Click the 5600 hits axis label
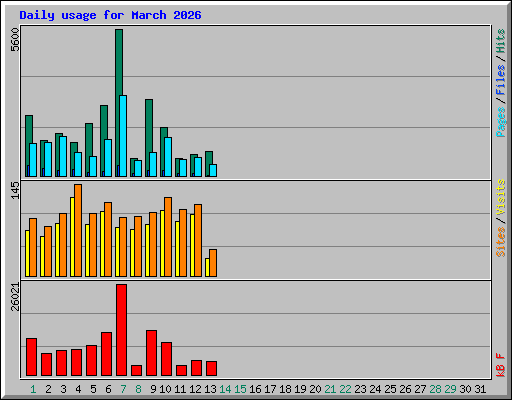Screen dimensions: 512x400 tap(15, 40)
